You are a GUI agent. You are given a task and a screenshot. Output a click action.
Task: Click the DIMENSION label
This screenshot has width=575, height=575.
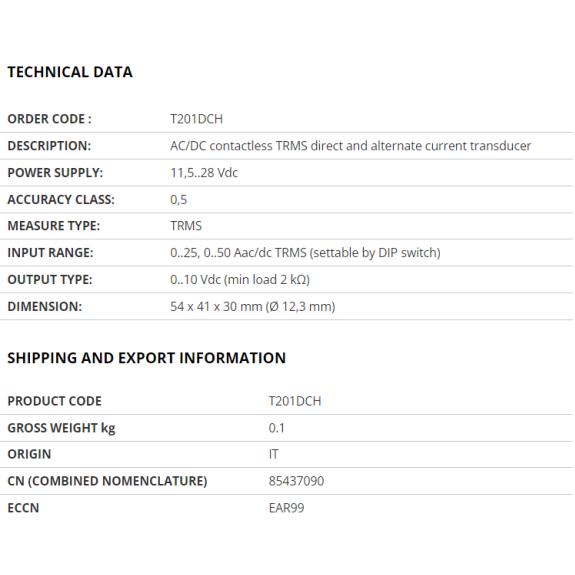45,307
